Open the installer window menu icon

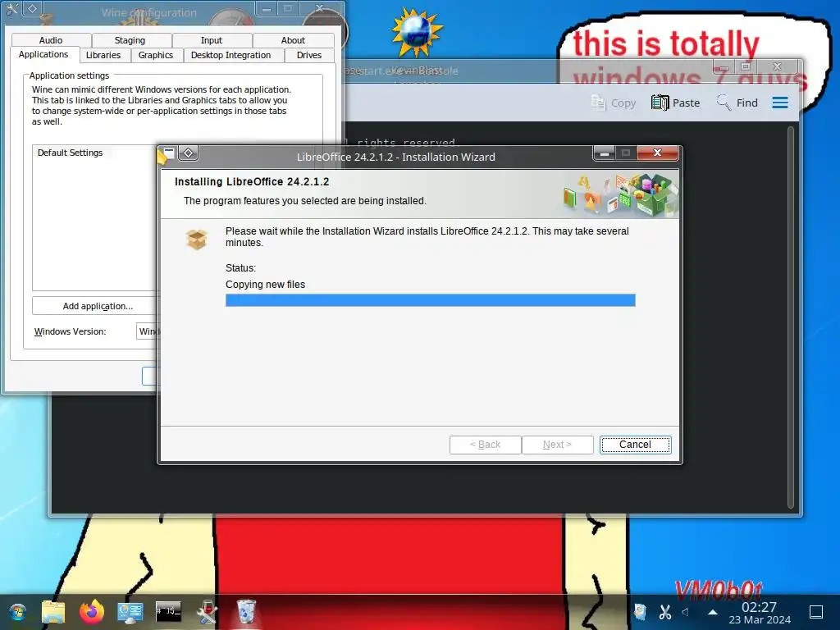(x=167, y=155)
